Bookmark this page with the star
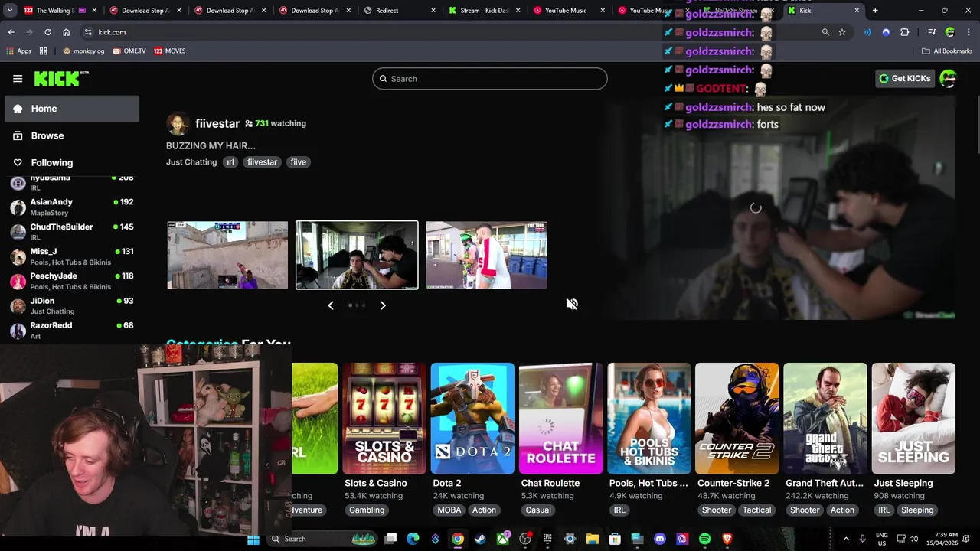The image size is (980, 551). coord(842,32)
